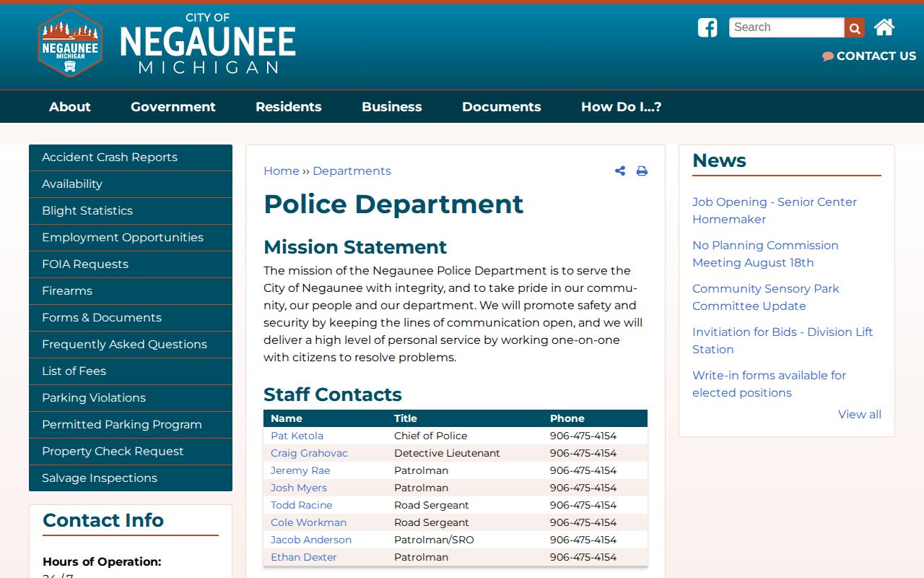Open Blight Statistics sidebar item
This screenshot has width=924, height=578.
pos(131,211)
